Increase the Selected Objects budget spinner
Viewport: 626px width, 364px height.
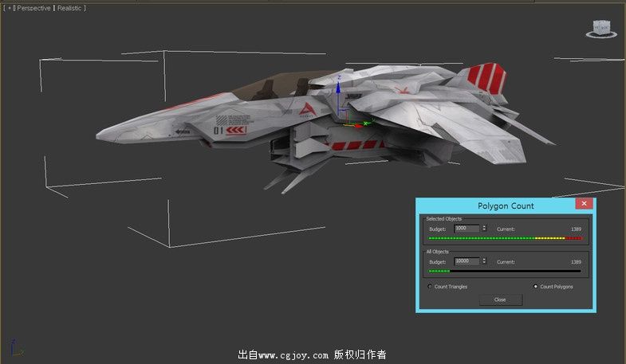tap(484, 227)
